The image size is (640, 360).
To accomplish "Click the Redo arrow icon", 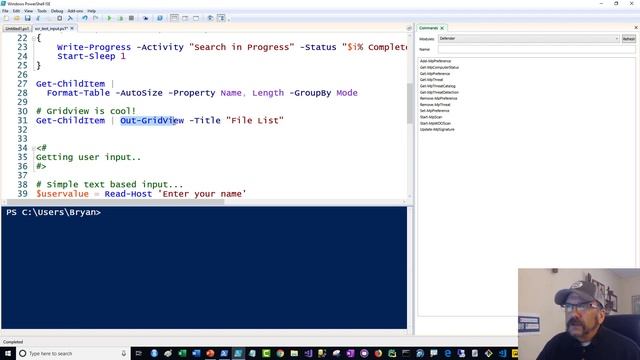I will tap(95, 18).
